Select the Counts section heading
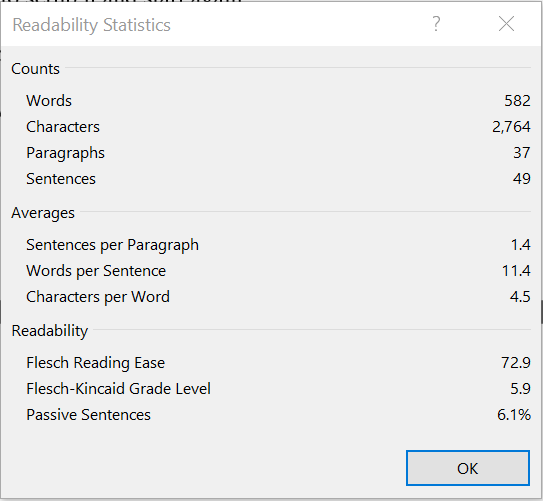This screenshot has width=543, height=501. (35, 69)
